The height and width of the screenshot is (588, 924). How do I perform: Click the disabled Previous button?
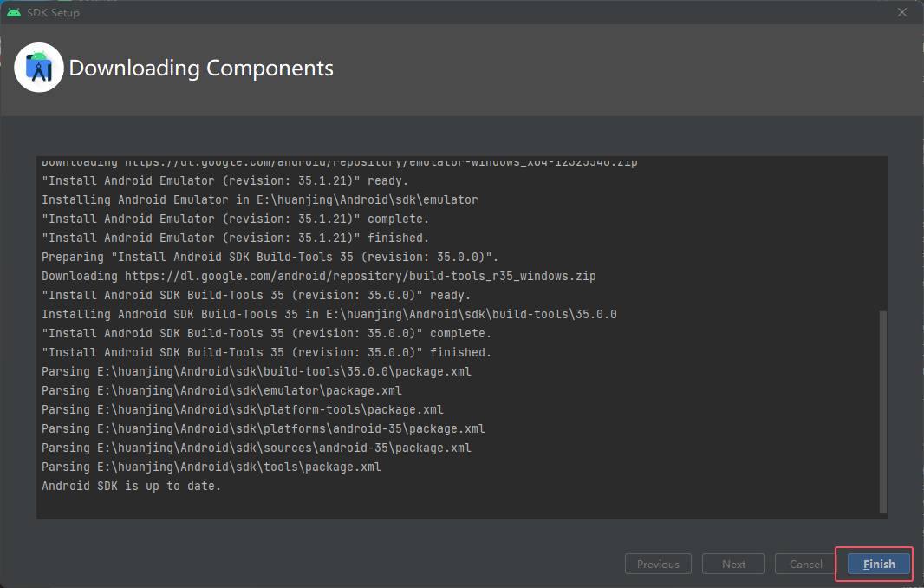click(658, 565)
